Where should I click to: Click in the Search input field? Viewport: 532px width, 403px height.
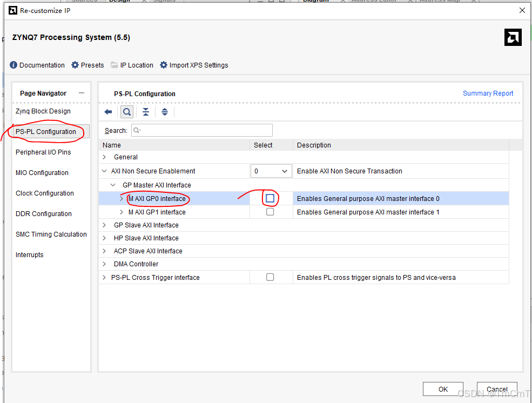pos(202,130)
